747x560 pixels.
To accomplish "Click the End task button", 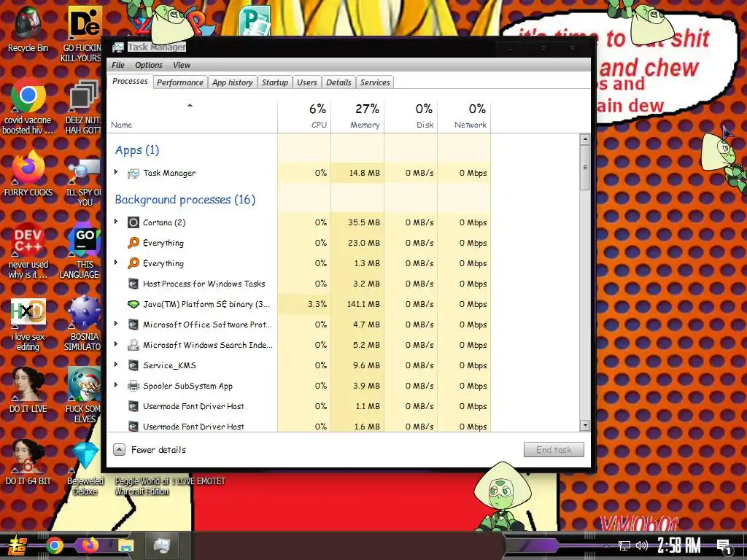I will pos(554,449).
